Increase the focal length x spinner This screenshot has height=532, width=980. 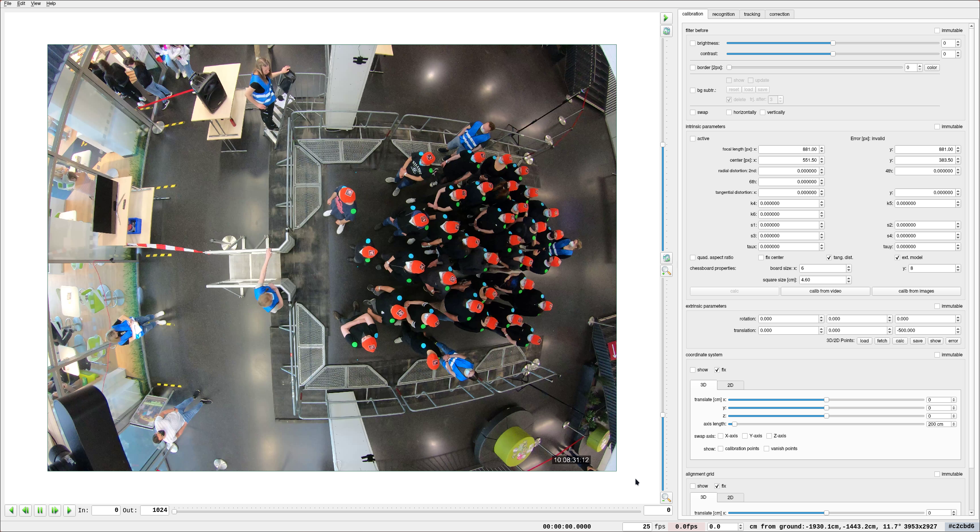(x=822, y=148)
